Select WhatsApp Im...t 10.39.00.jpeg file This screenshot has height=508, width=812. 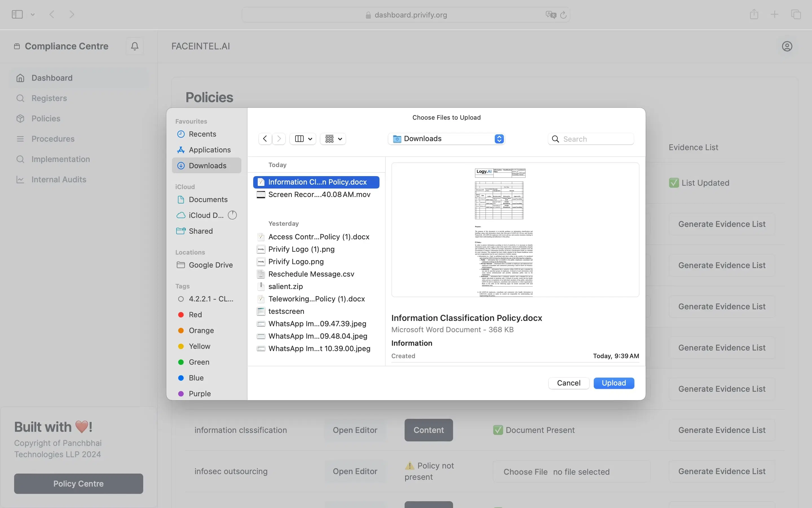click(316, 349)
